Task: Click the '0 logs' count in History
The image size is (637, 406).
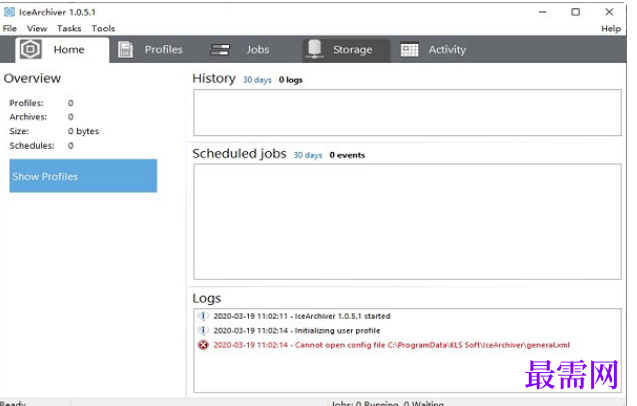Action: coord(291,80)
